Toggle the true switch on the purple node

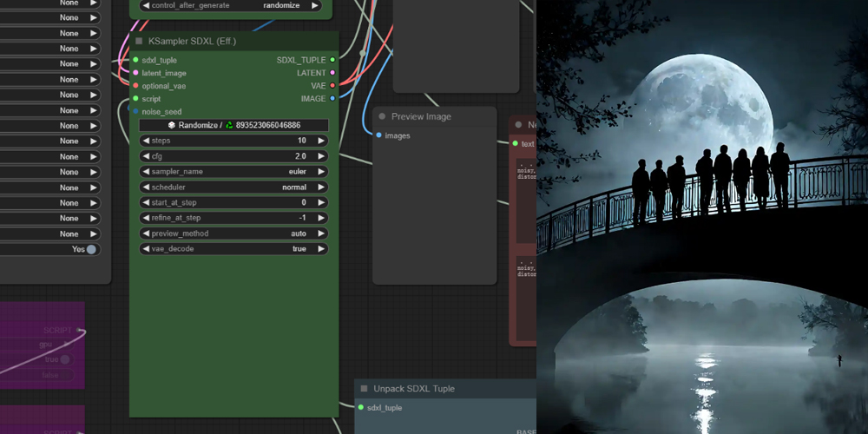pos(65,360)
